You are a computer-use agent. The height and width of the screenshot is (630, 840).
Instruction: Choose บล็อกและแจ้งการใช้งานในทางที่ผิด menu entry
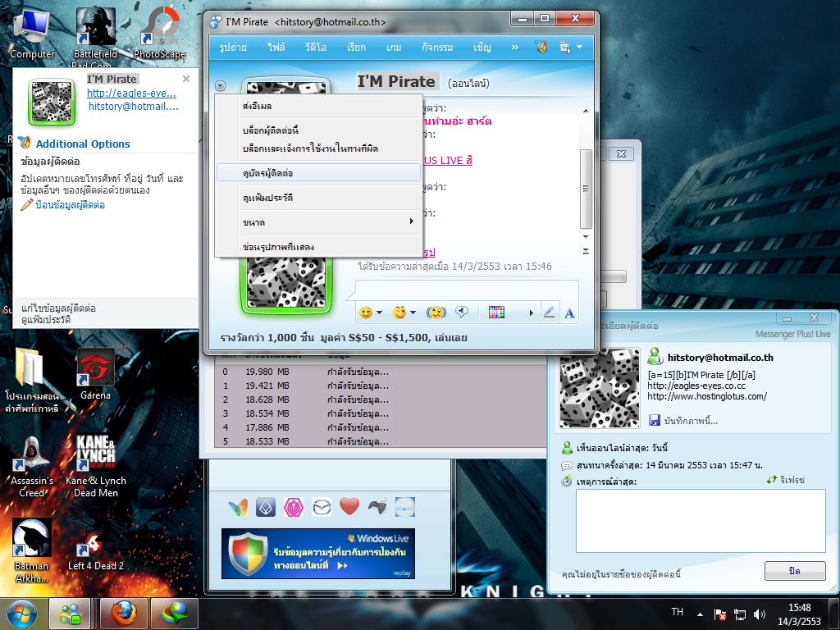[x=318, y=148]
